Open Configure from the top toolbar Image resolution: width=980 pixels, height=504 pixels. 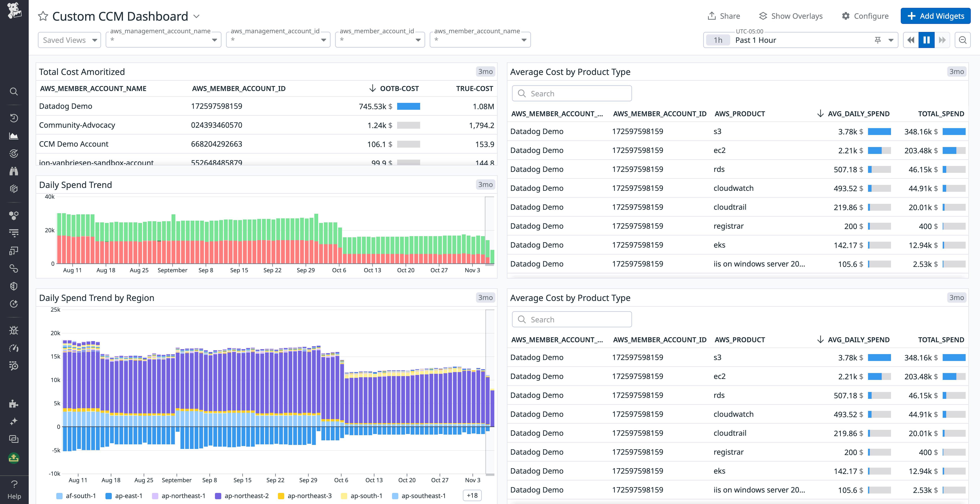(866, 16)
